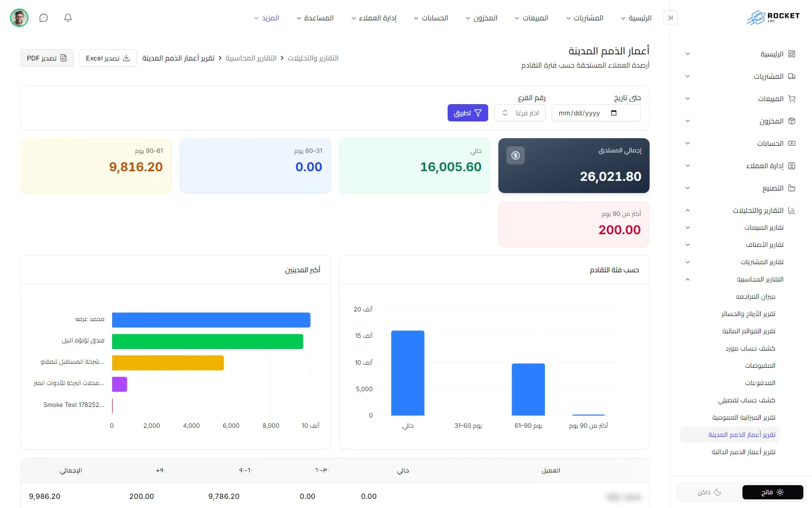812x508 pixels.
Task: Open the calendar picker in date field
Action: (x=614, y=113)
